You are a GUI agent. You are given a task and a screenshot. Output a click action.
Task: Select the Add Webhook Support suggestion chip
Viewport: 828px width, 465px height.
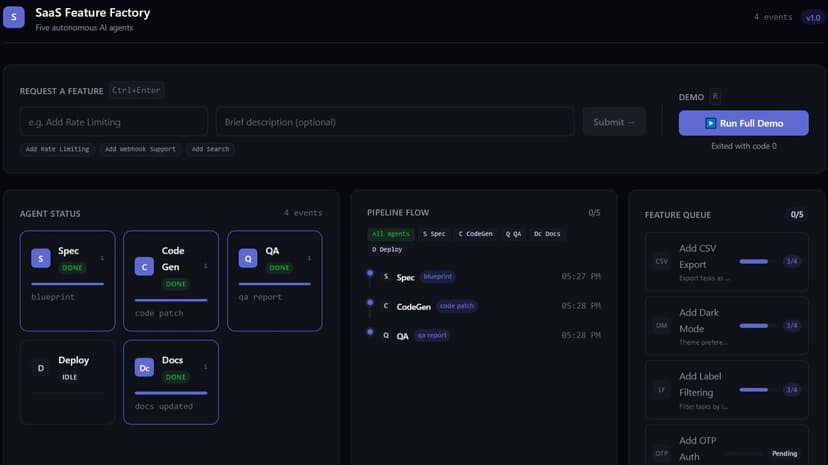pyautogui.click(x=140, y=149)
